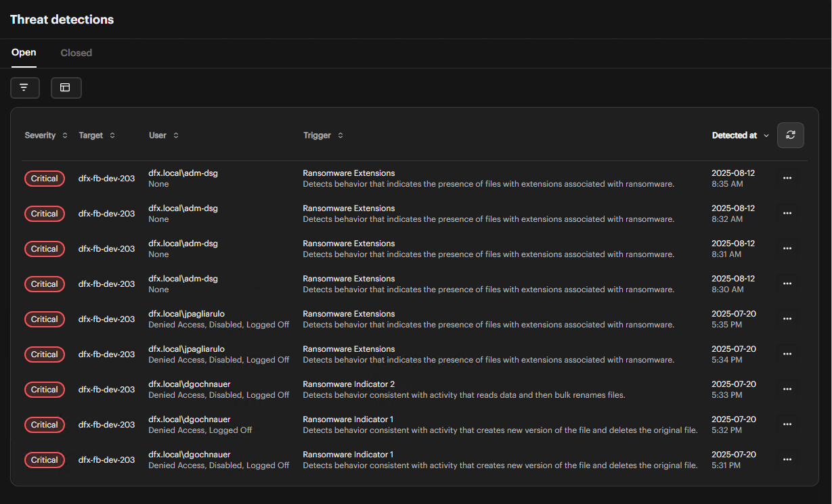Refresh the threat detections table
The width and height of the screenshot is (832, 504).
click(x=790, y=135)
